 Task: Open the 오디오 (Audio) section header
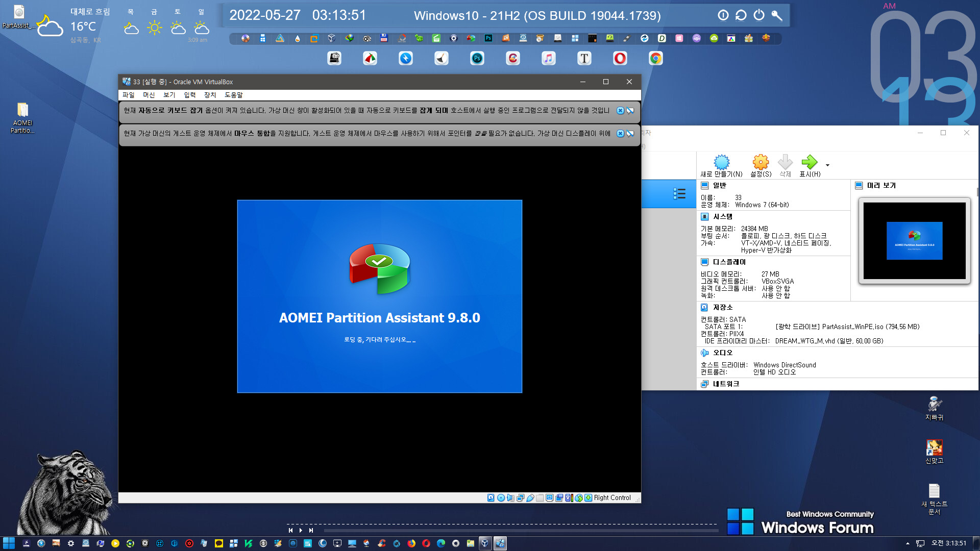click(x=722, y=353)
